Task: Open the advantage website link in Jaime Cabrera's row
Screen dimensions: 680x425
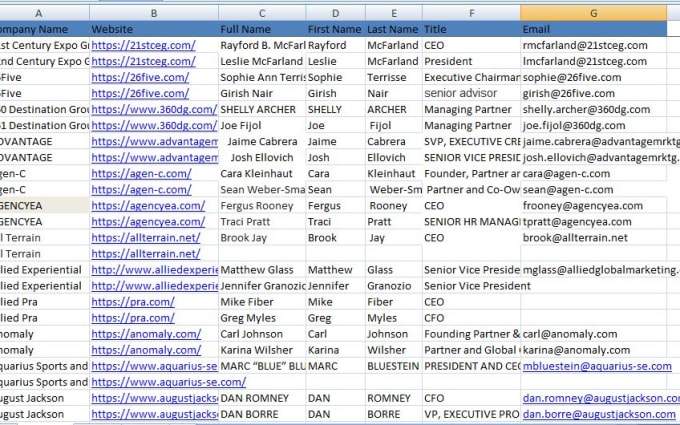Action: pyautogui.click(x=155, y=141)
